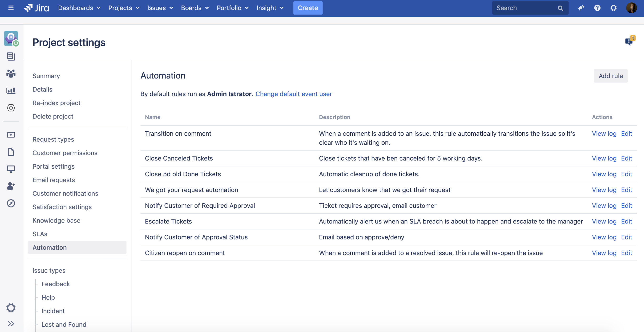Open the administration gear in top bar
Image resolution: width=644 pixels, height=332 pixels.
pos(614,8)
